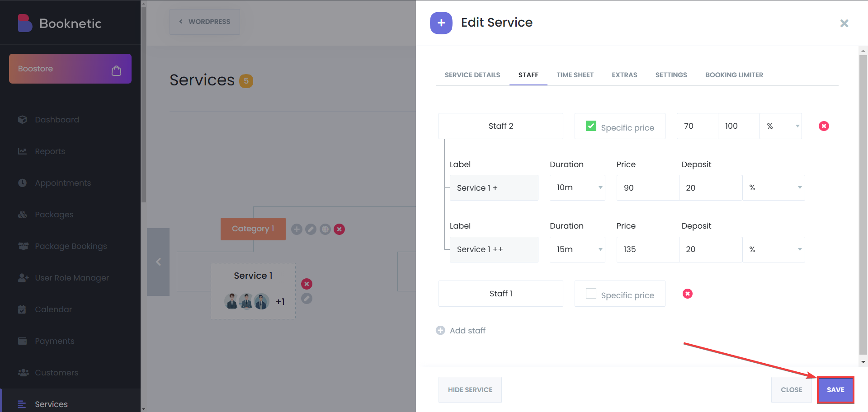Click the price field showing 90

648,188
